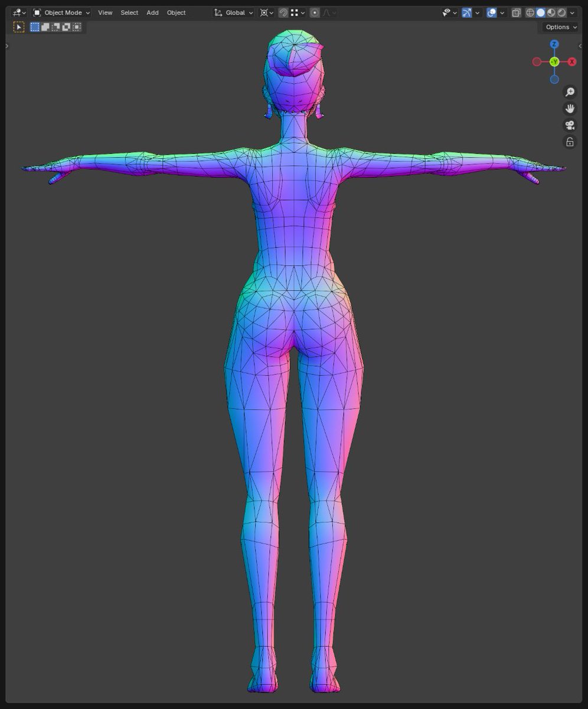The width and height of the screenshot is (588, 709).
Task: Open the shading options dropdown arrow
Action: coord(572,12)
